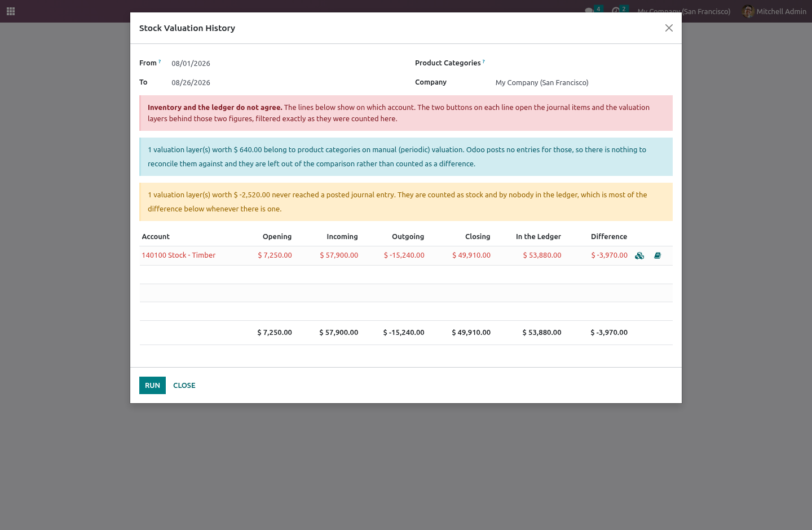
Task: Click the Product Categories field
Action: (x=584, y=63)
